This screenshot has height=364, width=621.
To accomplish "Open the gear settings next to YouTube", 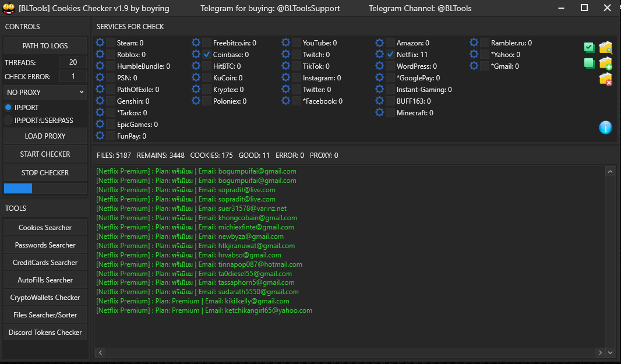I will point(285,43).
